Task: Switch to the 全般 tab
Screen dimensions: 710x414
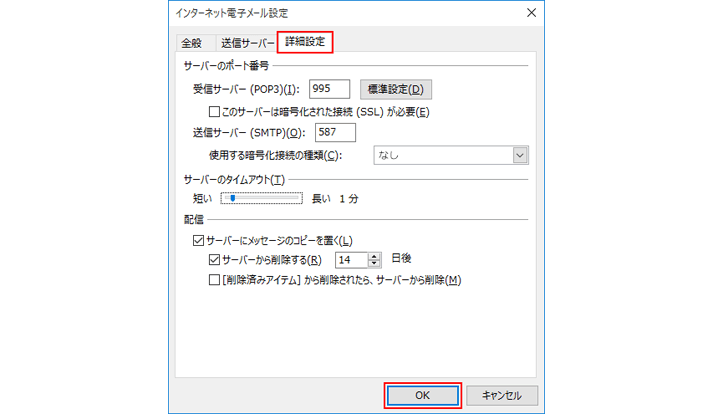Action: pyautogui.click(x=190, y=43)
